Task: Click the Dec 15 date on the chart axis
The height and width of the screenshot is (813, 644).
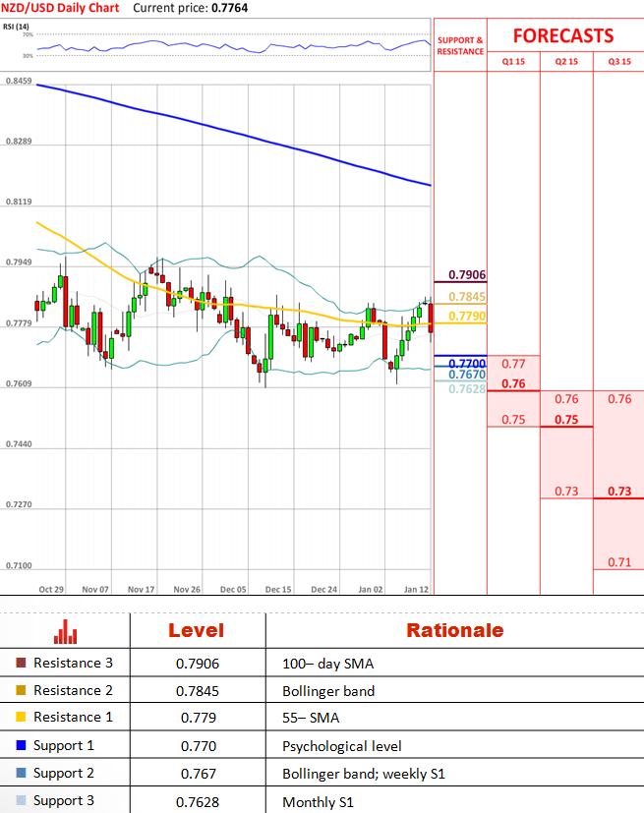Action: pos(278,589)
